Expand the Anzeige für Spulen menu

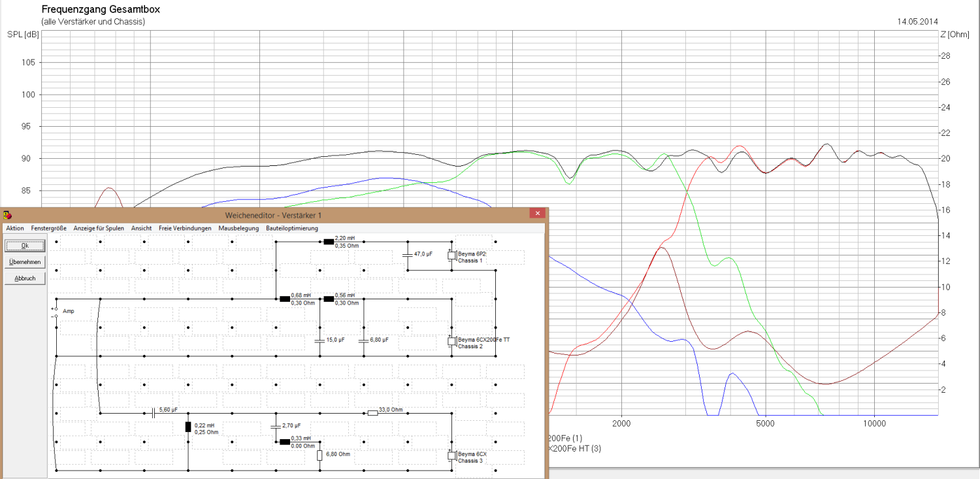[x=99, y=228]
